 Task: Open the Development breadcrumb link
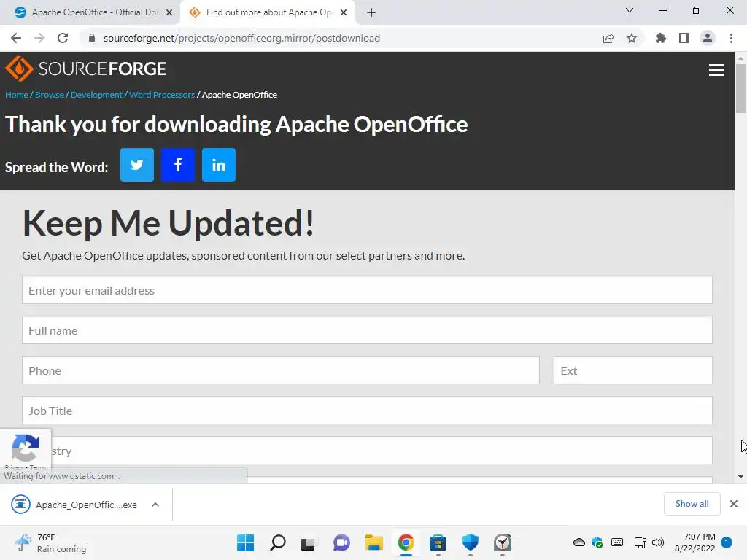point(96,95)
